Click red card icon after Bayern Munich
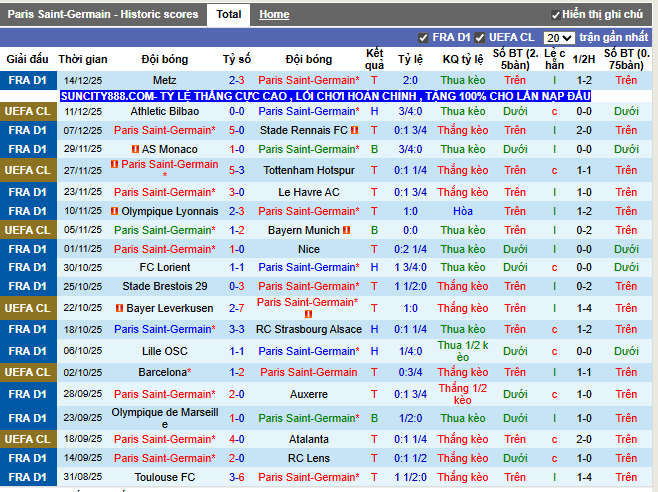Viewport: 658px width, 492px height. (x=346, y=230)
